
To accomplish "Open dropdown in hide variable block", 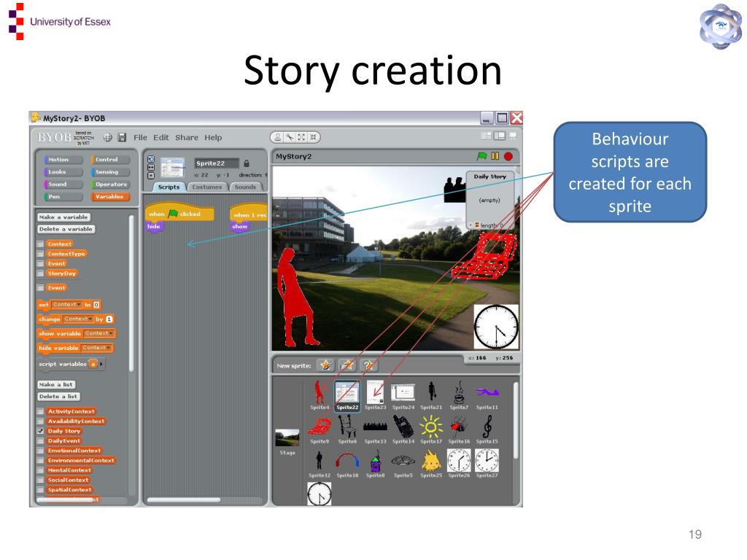I will click(x=96, y=348).
